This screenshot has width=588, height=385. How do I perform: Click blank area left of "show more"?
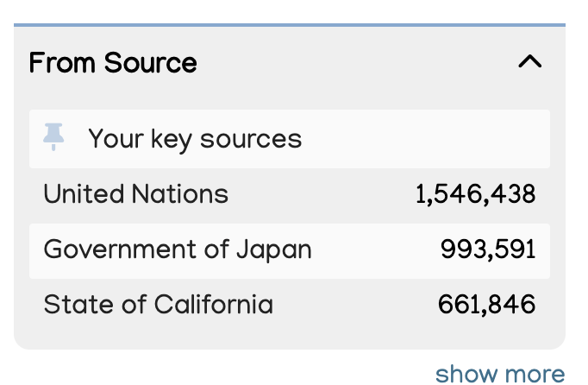(x=216, y=374)
